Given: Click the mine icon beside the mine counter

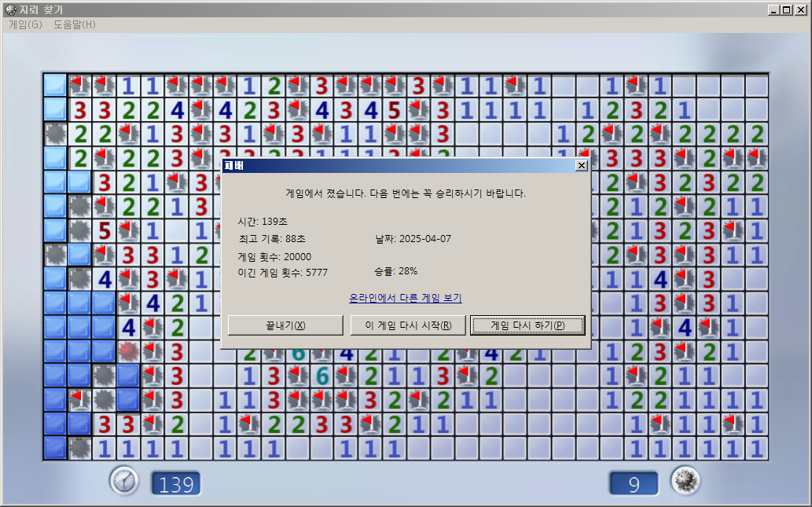Looking at the screenshot, I should pos(685,480).
